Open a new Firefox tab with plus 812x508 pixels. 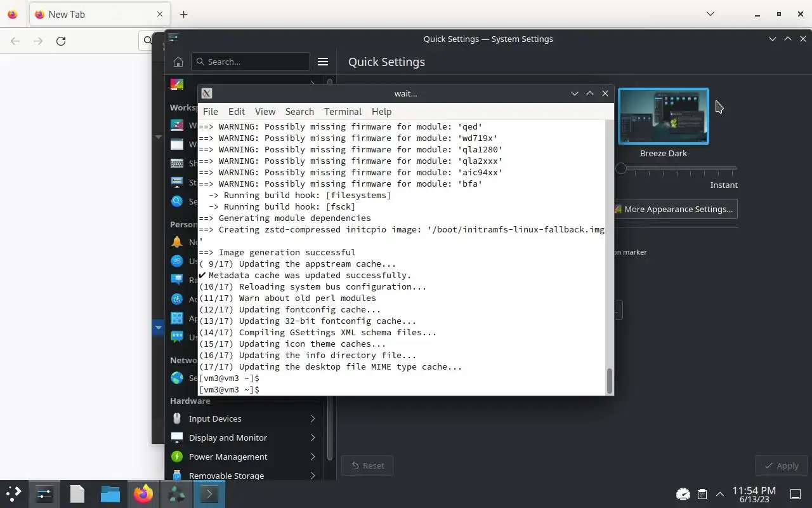(183, 14)
